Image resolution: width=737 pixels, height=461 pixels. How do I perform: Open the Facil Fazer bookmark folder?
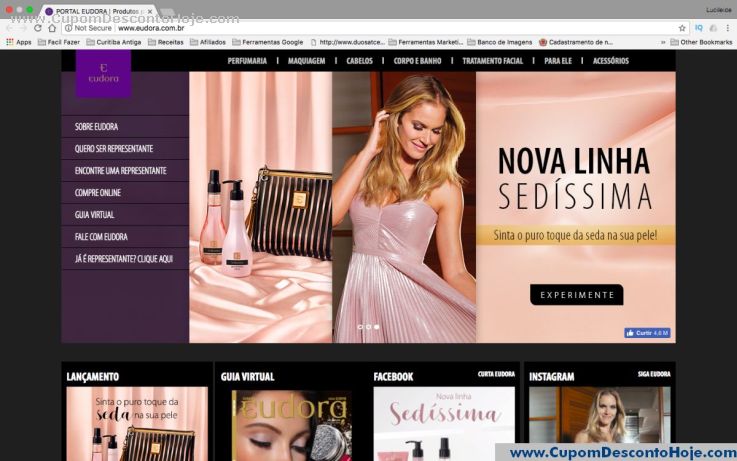click(59, 42)
